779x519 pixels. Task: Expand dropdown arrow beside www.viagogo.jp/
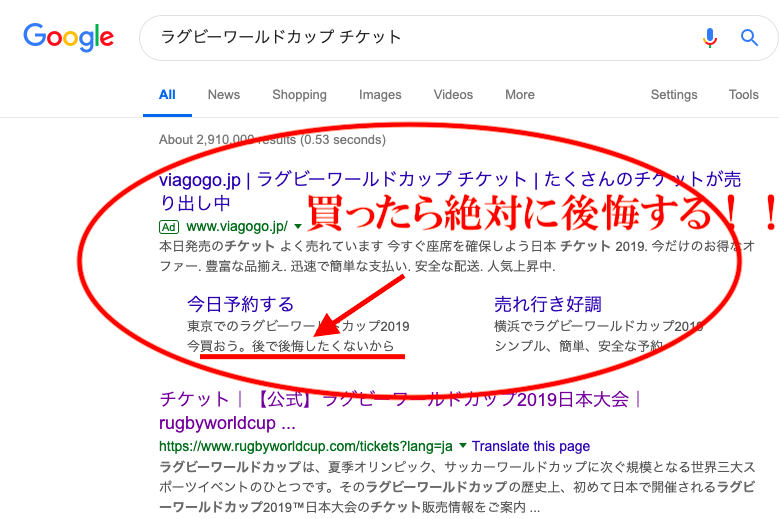[298, 227]
